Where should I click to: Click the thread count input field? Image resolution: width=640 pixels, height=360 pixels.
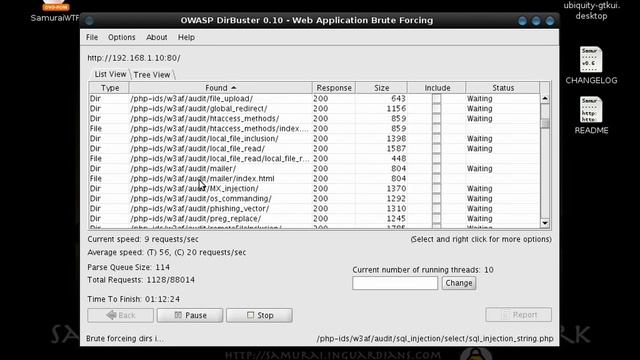(395, 283)
